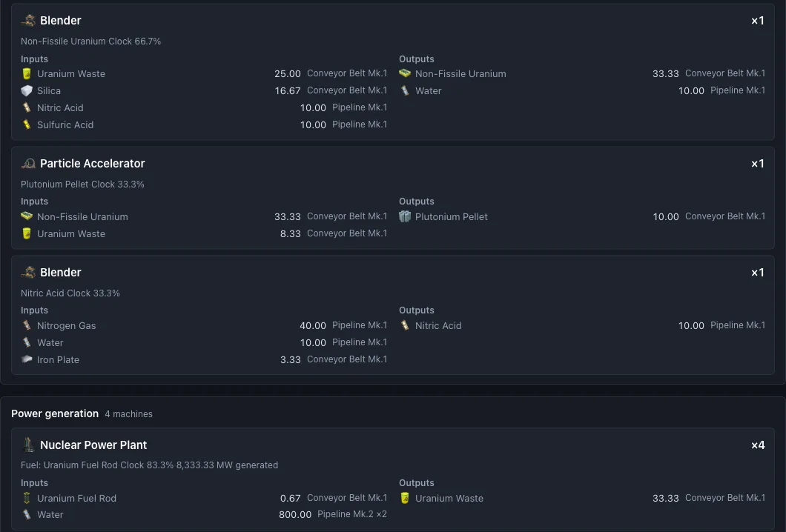Image resolution: width=786 pixels, height=532 pixels.
Task: Click the Sulfuric Acid input label
Action: click(65, 124)
